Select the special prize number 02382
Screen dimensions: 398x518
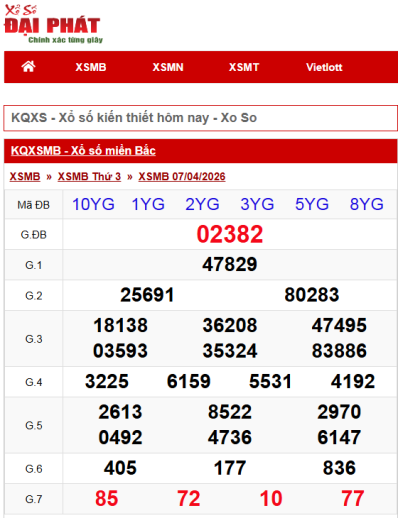(230, 234)
